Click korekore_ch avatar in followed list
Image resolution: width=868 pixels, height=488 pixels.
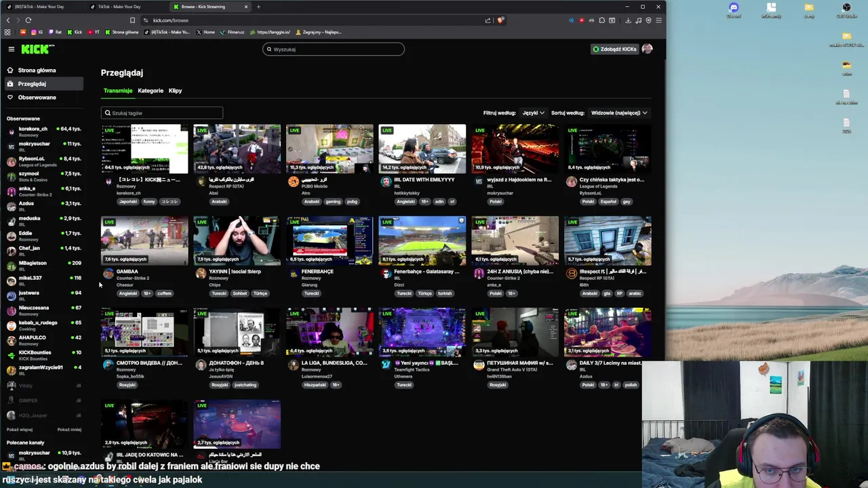(11, 131)
